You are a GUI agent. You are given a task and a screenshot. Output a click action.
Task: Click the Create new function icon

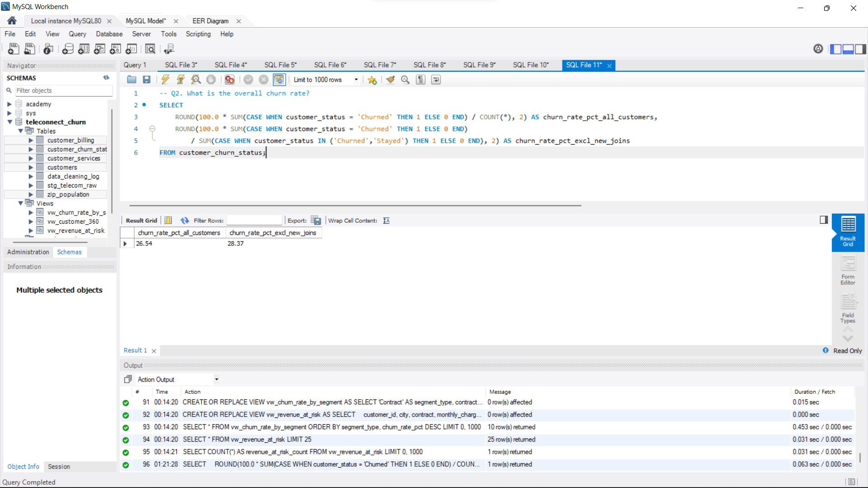[131, 49]
